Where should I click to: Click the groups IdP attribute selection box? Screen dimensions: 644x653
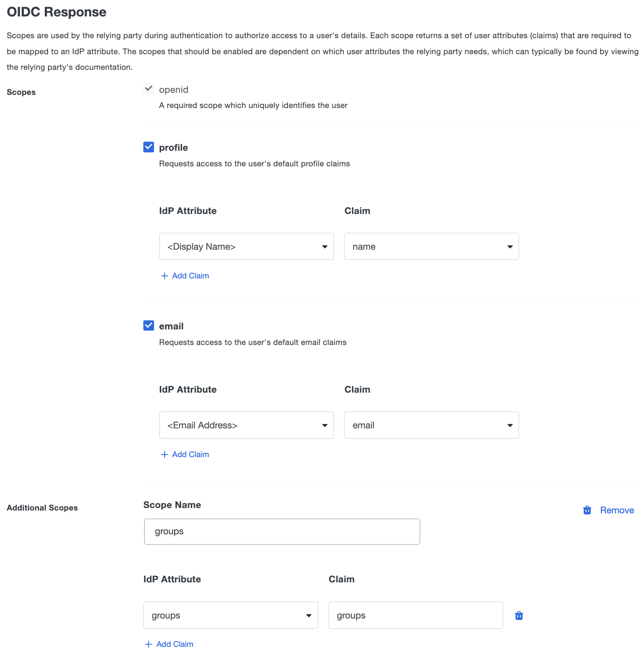pos(230,615)
